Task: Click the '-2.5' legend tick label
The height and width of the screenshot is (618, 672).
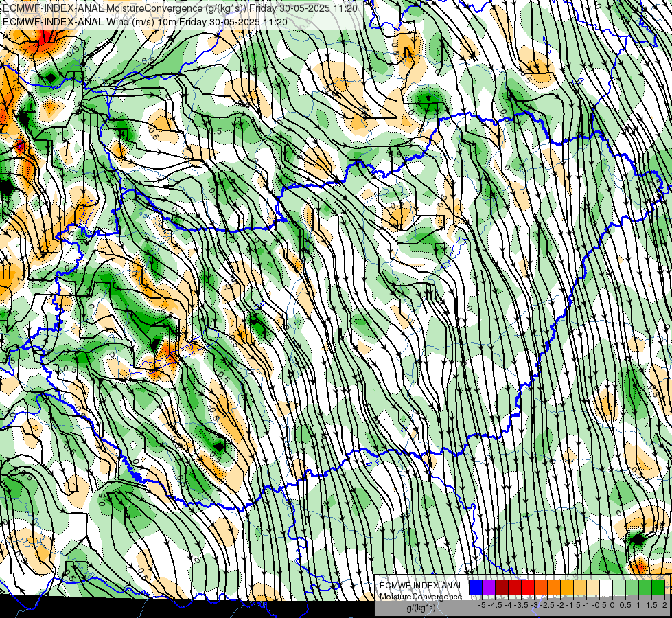Action: pyautogui.click(x=548, y=605)
